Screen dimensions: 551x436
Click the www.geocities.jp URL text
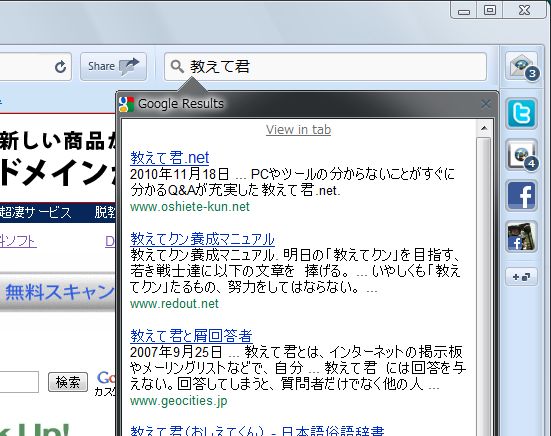point(179,401)
